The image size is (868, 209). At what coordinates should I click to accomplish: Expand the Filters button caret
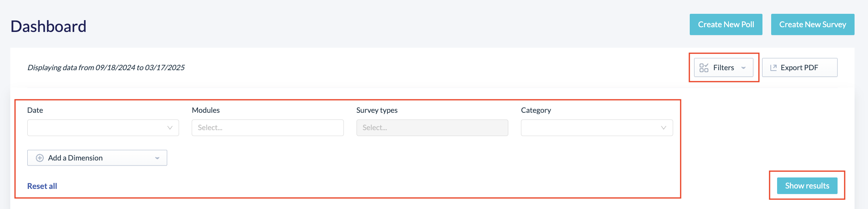coord(743,68)
